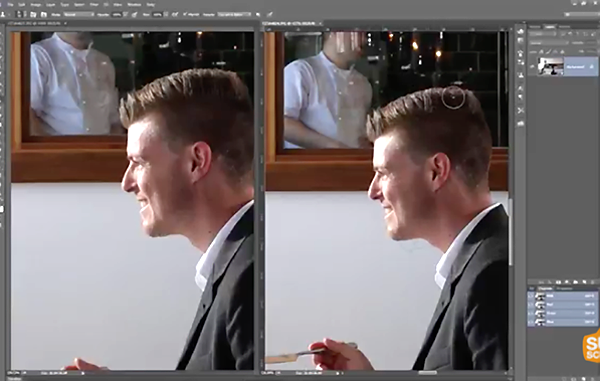Hide the Background layer eye icon
The image size is (600, 381).
tap(532, 66)
